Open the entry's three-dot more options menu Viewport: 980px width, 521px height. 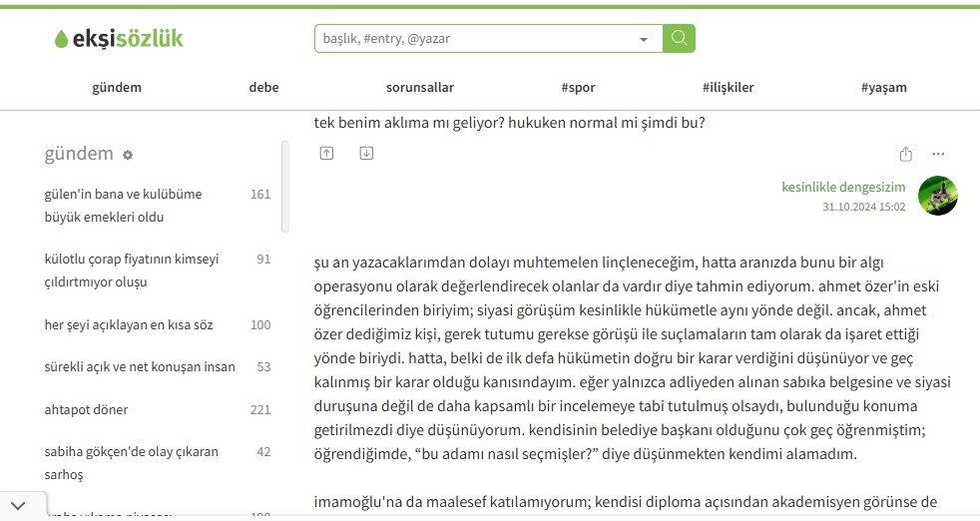point(938,155)
